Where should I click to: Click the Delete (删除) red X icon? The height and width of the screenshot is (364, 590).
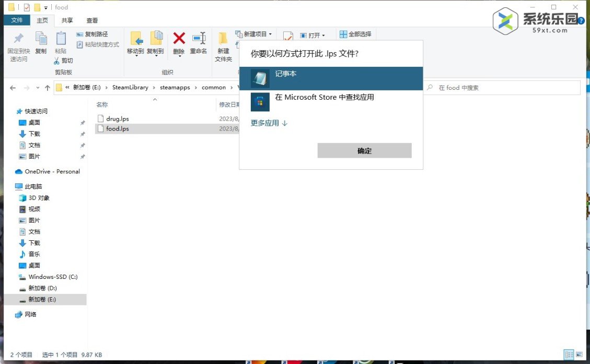point(179,39)
